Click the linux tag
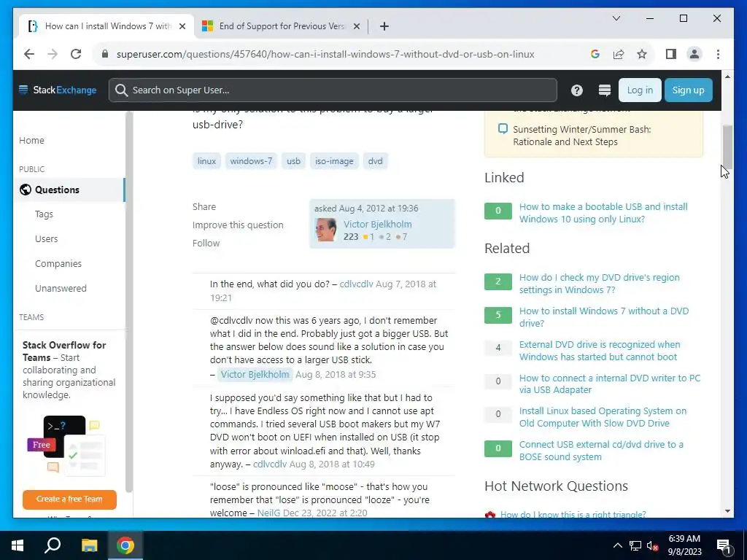The image size is (747, 560). (x=206, y=161)
